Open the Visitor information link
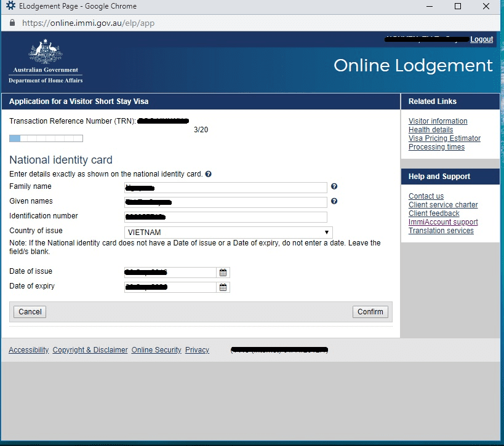The height and width of the screenshot is (446, 504). click(438, 121)
